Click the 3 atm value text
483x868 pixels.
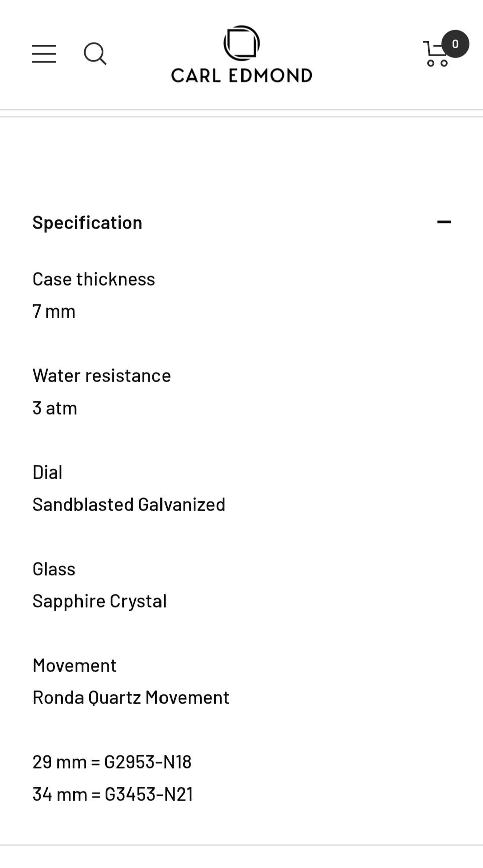tap(55, 408)
